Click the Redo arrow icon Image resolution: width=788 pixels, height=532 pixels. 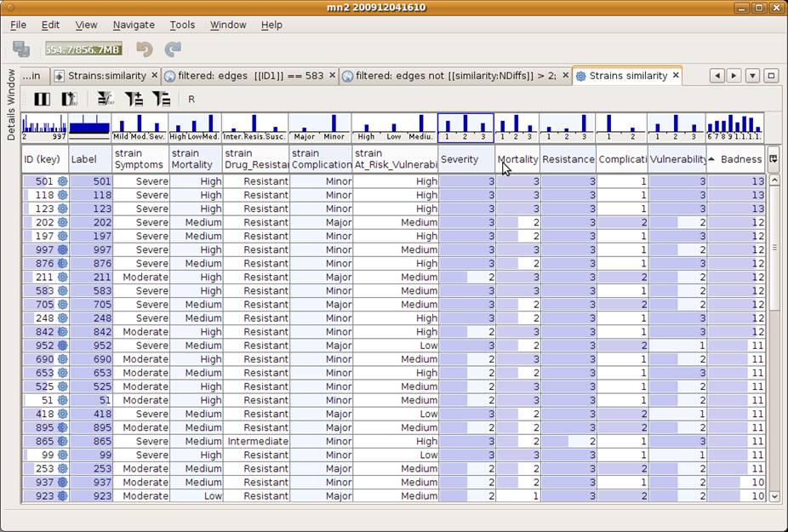[x=173, y=49]
